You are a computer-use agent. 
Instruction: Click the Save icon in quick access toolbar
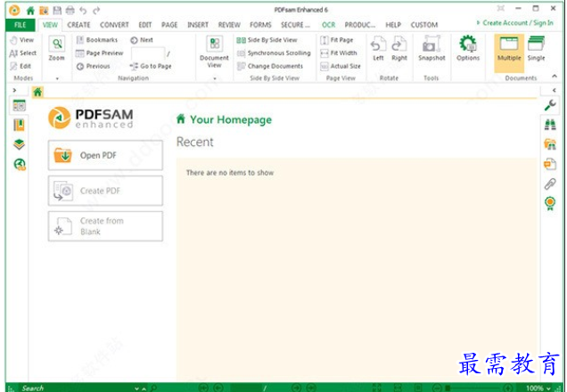(57, 11)
